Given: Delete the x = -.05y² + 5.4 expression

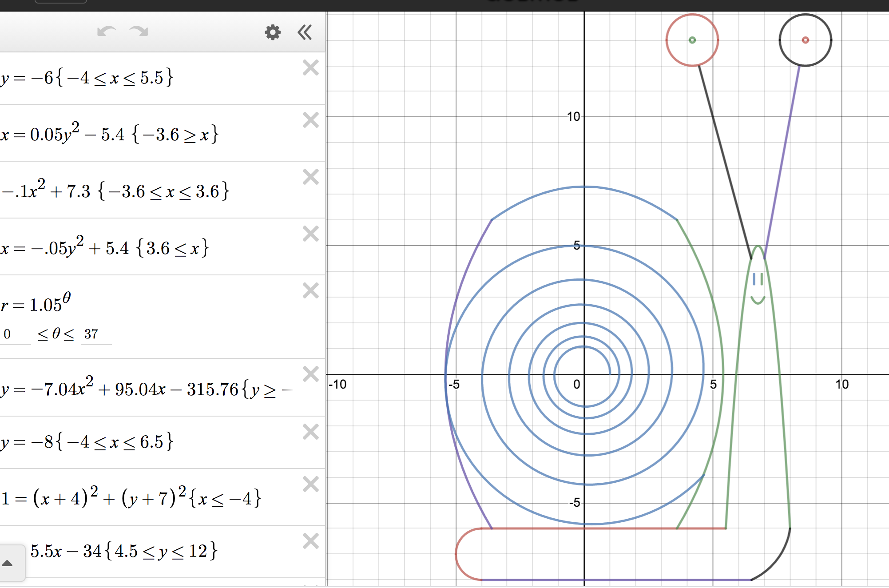Looking at the screenshot, I should pos(310,234).
